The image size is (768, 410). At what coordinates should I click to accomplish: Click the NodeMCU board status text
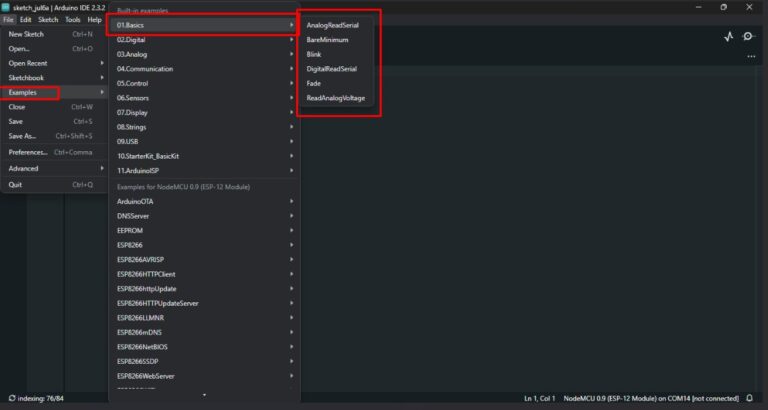(x=650, y=398)
